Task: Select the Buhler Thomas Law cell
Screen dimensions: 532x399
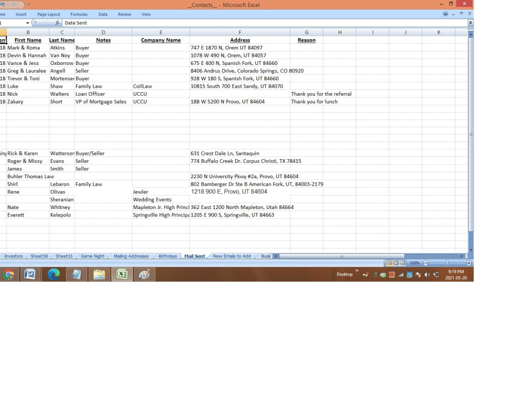Action: [30, 177]
